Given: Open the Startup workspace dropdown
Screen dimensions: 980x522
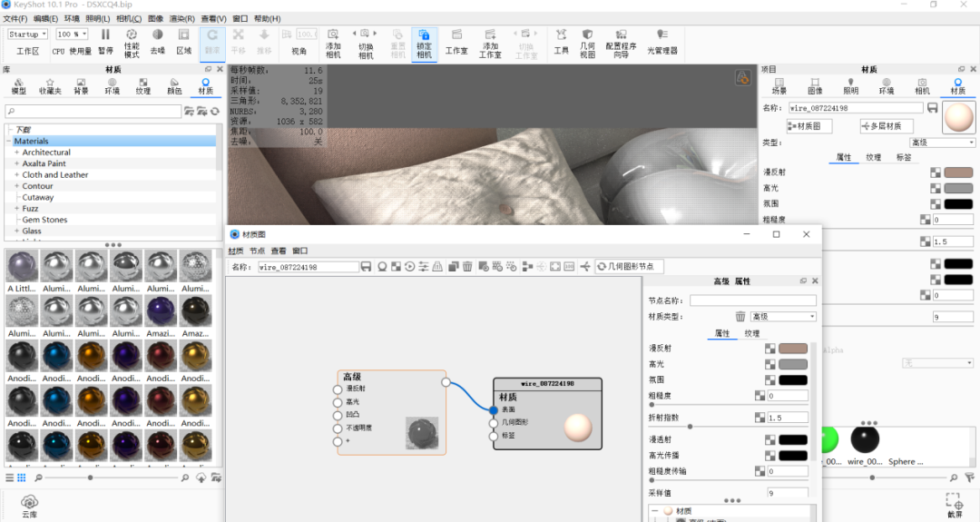Looking at the screenshot, I should [x=27, y=34].
